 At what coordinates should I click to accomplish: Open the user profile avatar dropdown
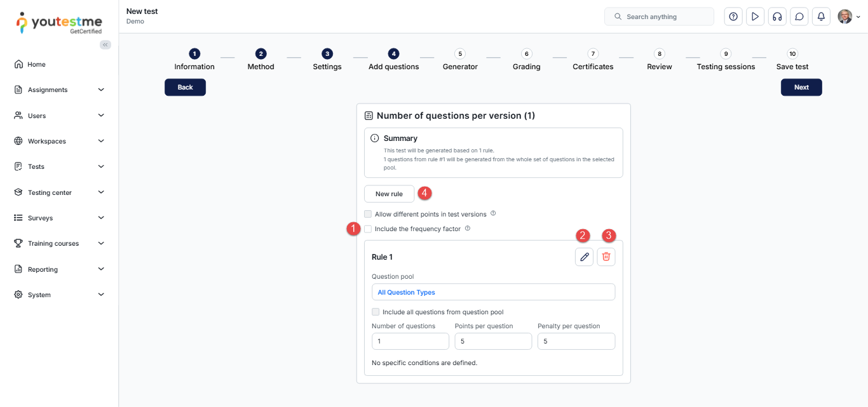tap(849, 17)
